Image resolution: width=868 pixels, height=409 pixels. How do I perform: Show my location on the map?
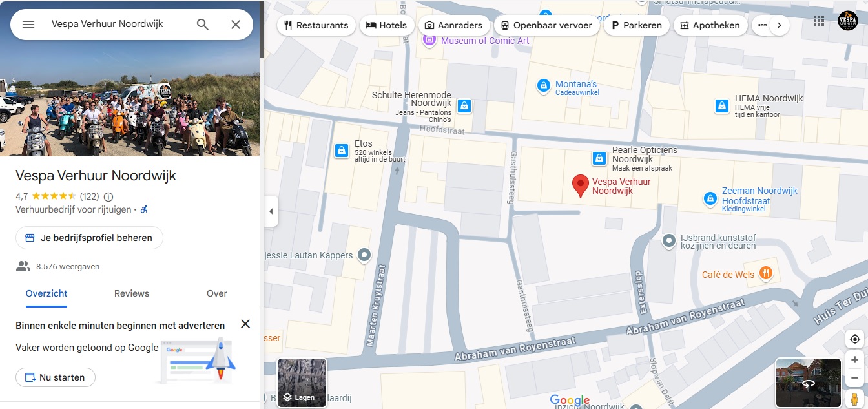[x=854, y=339]
